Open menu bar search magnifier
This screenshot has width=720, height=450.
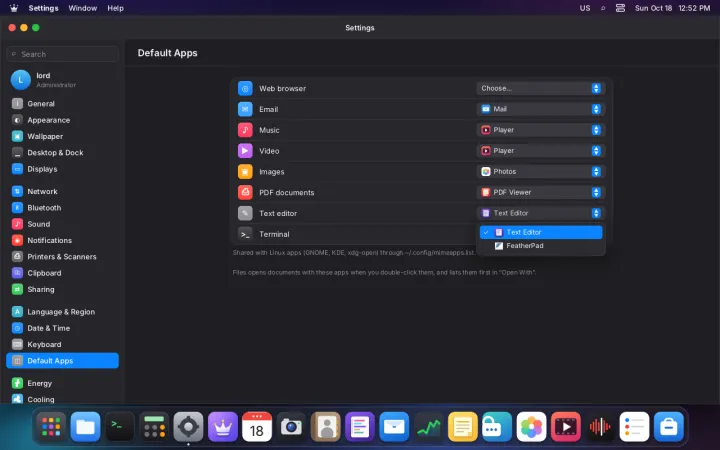(x=603, y=8)
